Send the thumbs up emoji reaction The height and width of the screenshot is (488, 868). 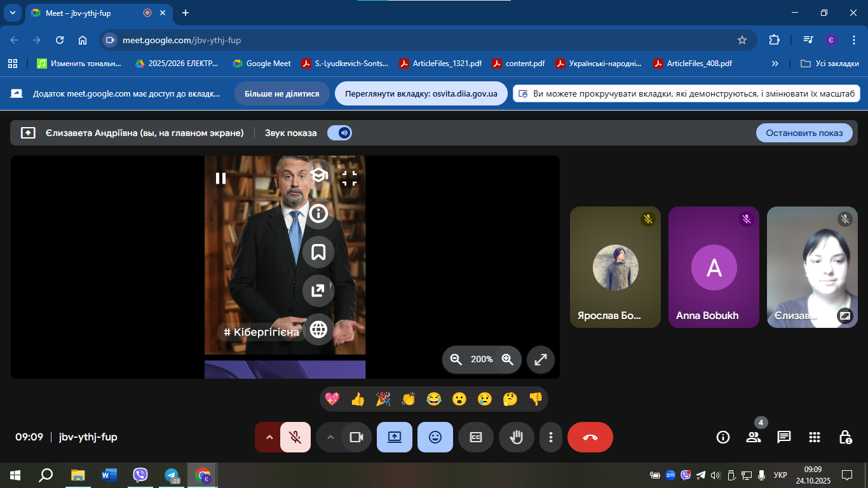pyautogui.click(x=358, y=399)
